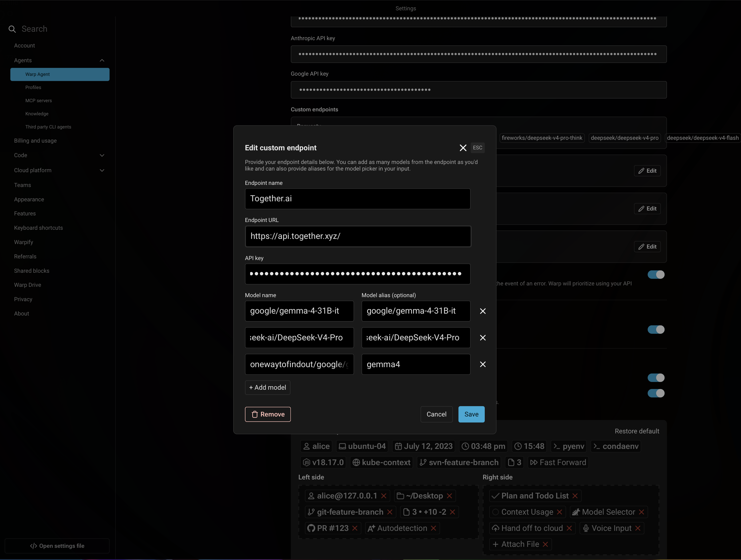Remove Autodetection chip from Left side
This screenshot has height=560, width=741.
[434, 528]
